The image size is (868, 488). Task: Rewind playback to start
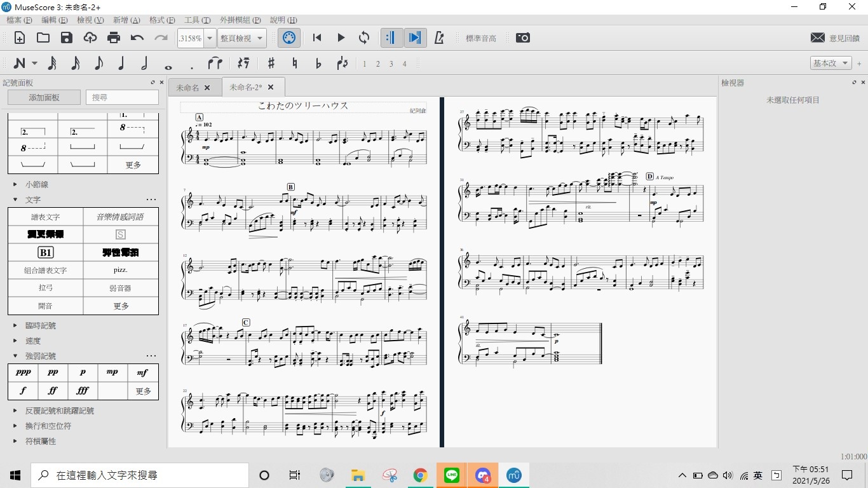(x=317, y=37)
